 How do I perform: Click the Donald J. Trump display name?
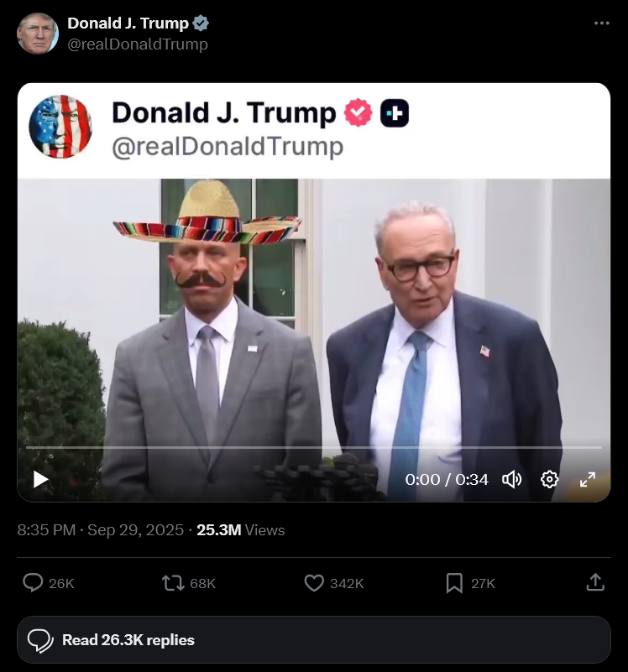[x=128, y=23]
